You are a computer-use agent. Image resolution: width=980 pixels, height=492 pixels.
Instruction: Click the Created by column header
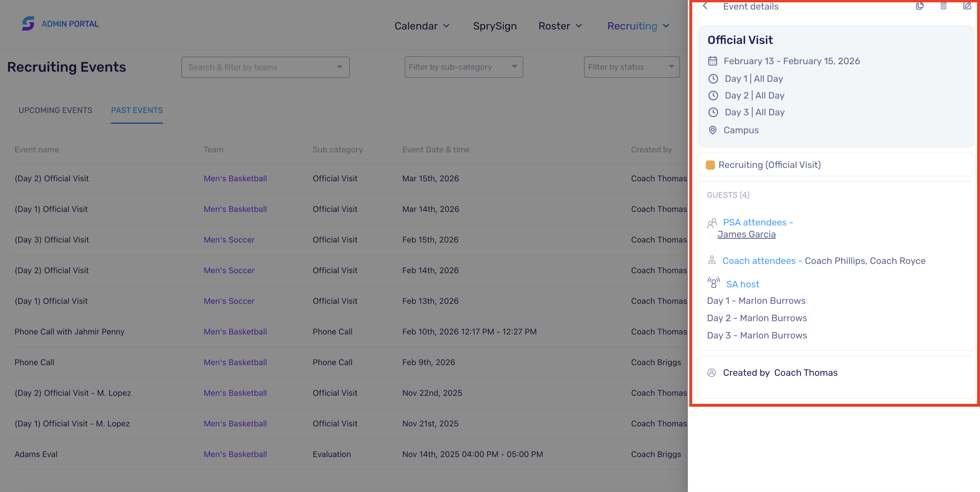coord(651,149)
